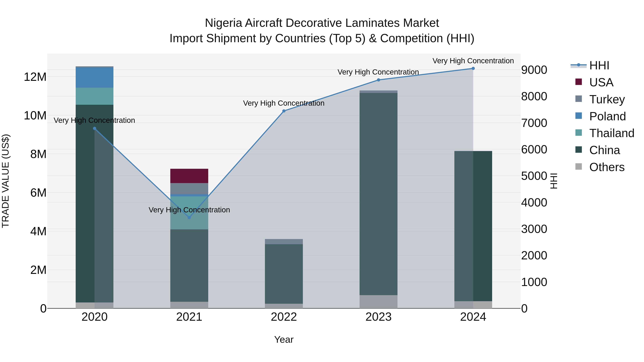Click the Thailand segment in the 2020 bar
The width and height of the screenshot is (644, 362).
pyautogui.click(x=94, y=96)
